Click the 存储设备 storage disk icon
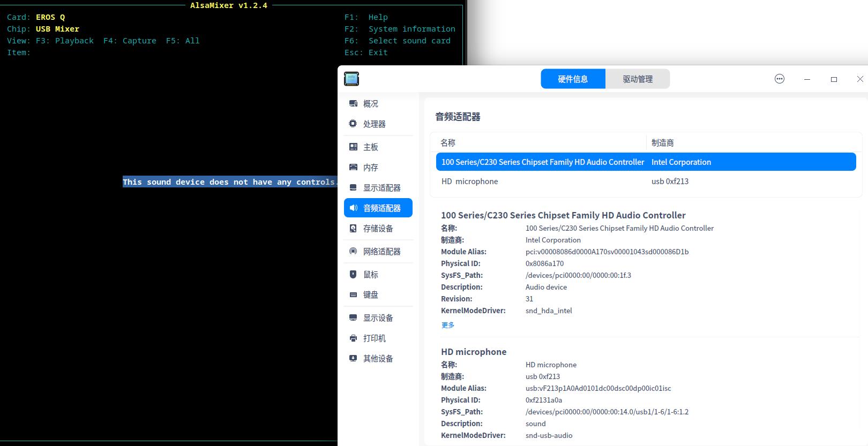The height and width of the screenshot is (446, 868). pyautogui.click(x=353, y=228)
